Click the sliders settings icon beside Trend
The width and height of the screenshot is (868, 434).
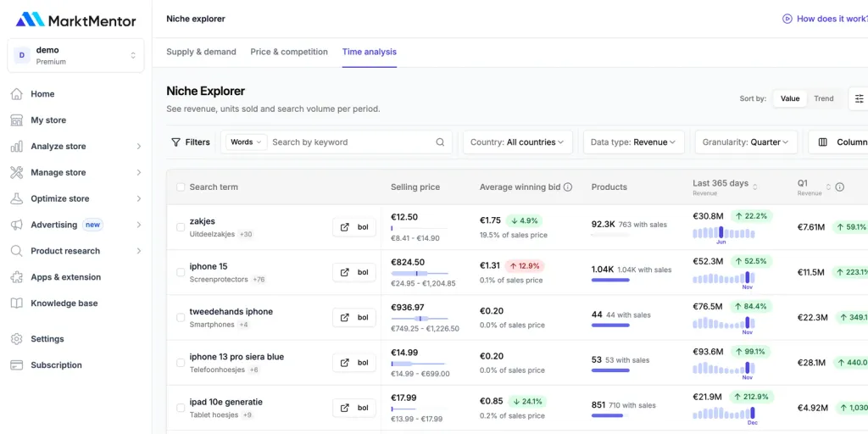(860, 98)
